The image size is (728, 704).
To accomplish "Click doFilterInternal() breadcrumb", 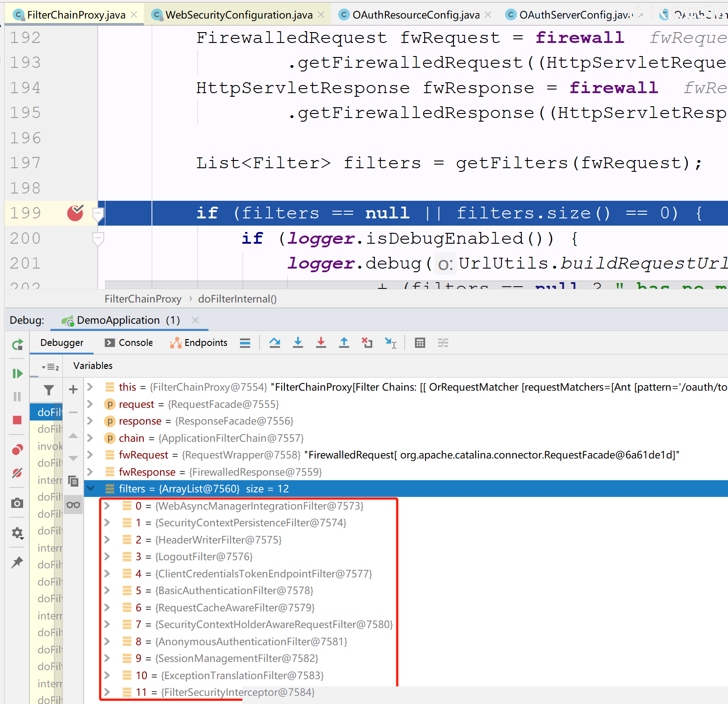I will pyautogui.click(x=237, y=299).
